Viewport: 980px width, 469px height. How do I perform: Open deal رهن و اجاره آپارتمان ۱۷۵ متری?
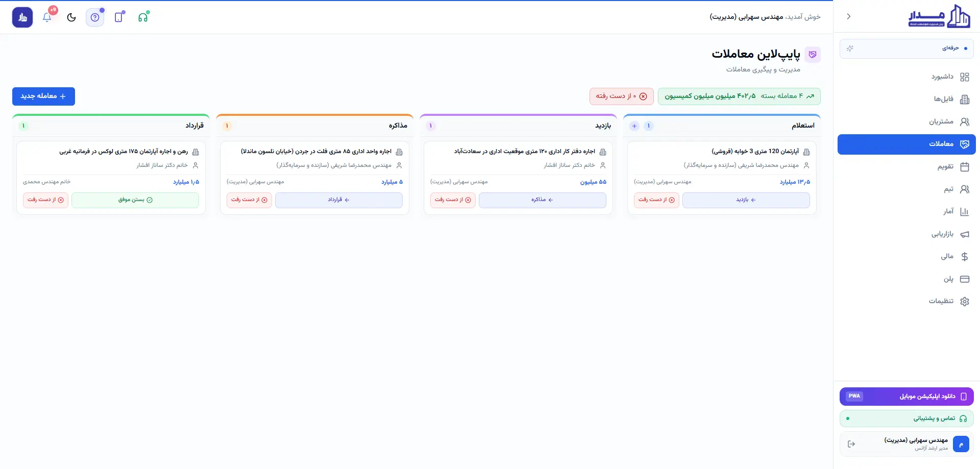coord(124,152)
